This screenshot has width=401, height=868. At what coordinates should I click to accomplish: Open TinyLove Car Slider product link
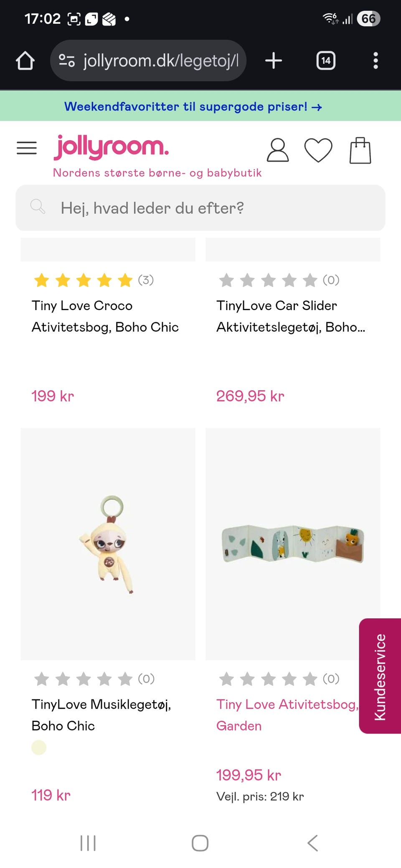pyautogui.click(x=291, y=316)
